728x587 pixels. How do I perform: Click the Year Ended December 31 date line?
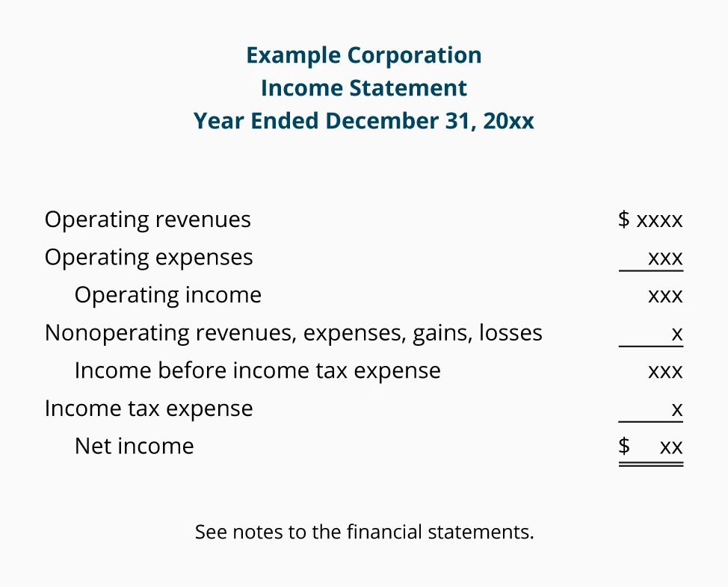[x=364, y=121]
